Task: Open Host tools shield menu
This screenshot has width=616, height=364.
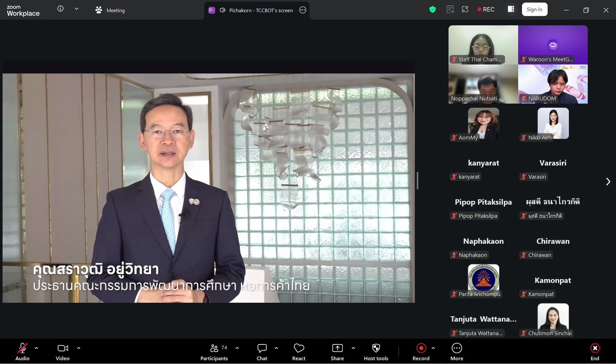Action: (376, 352)
